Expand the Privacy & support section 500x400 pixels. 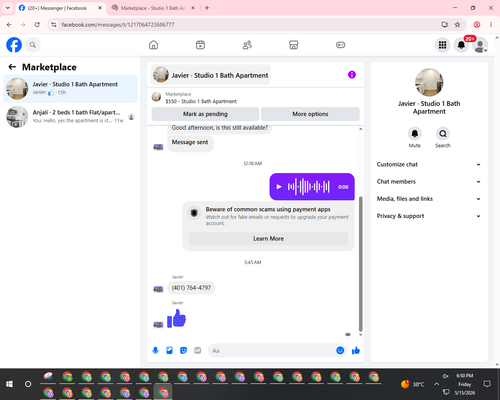[x=429, y=216]
